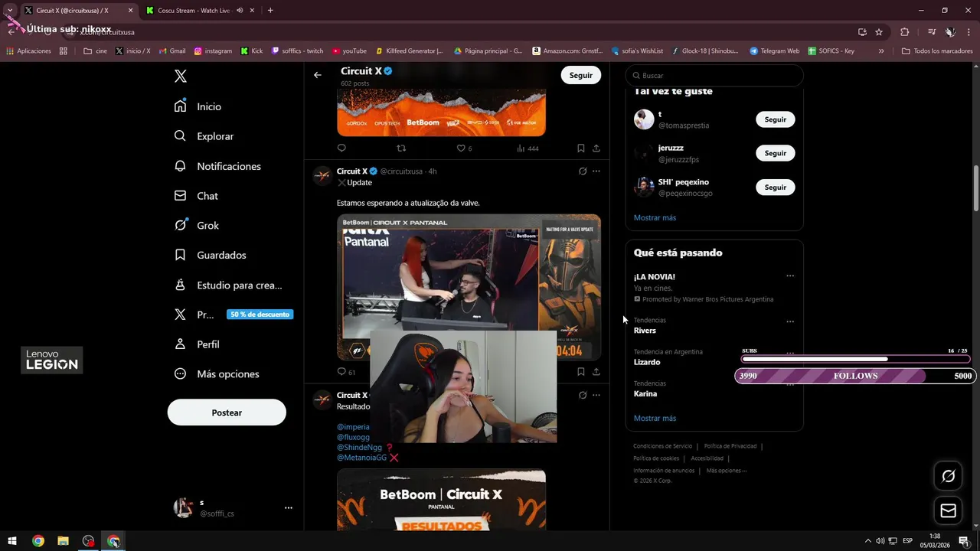Open the Lizardo trending topic
980x551 pixels.
[647, 362]
